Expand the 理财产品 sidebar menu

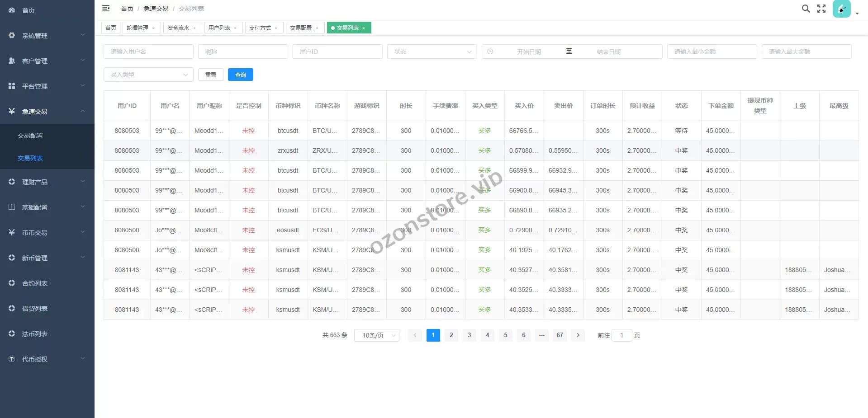click(47, 182)
